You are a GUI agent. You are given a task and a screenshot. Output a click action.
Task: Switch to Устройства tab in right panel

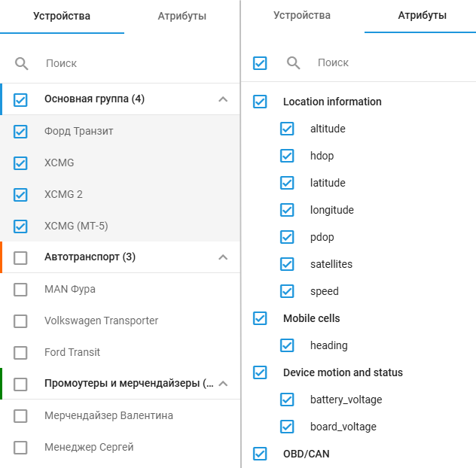click(301, 16)
